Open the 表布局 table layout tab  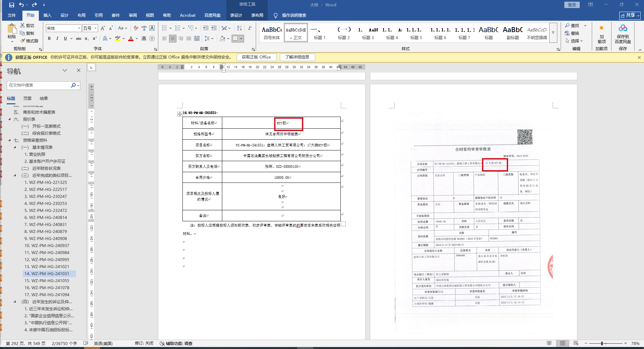(257, 15)
